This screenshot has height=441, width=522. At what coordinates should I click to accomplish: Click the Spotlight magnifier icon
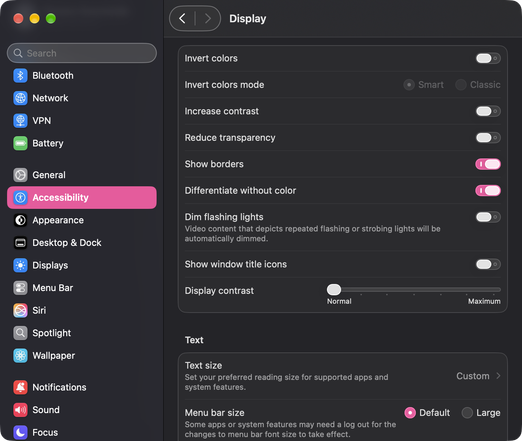coord(20,333)
